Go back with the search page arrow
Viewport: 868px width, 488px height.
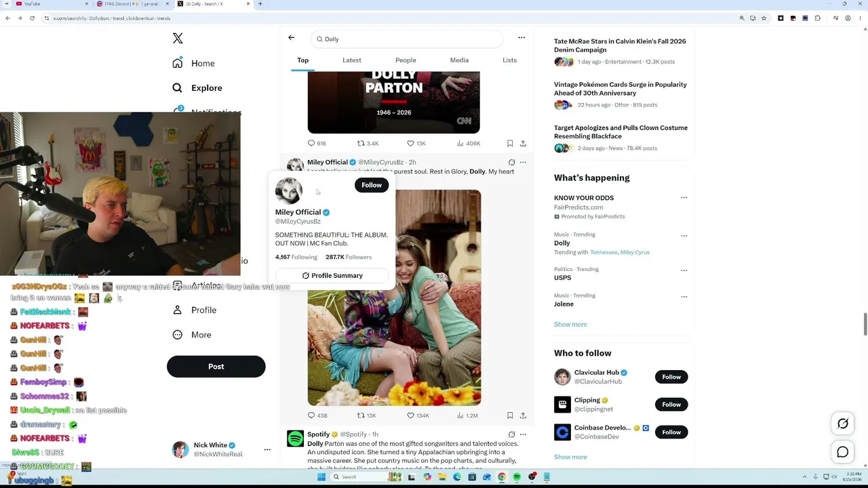292,38
